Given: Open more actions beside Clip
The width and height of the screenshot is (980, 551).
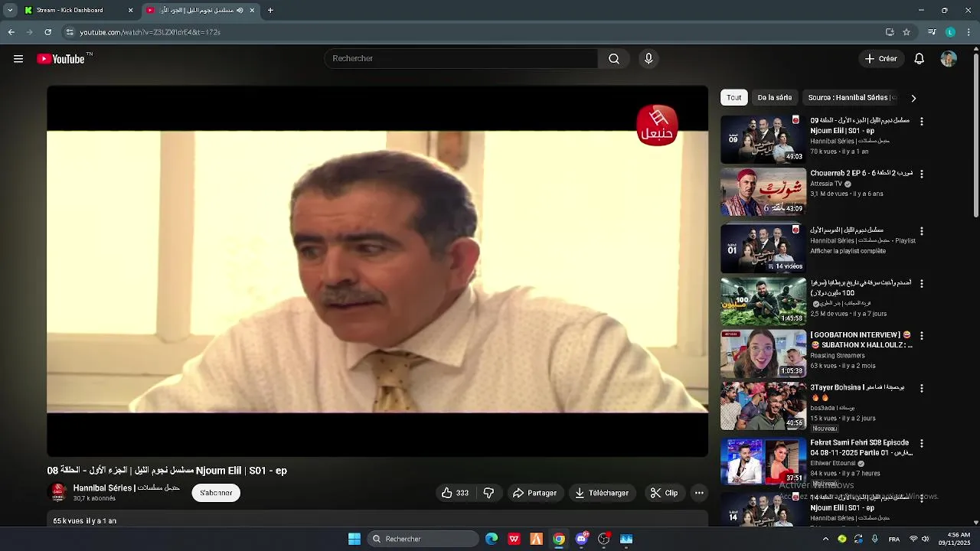Looking at the screenshot, I should point(699,493).
